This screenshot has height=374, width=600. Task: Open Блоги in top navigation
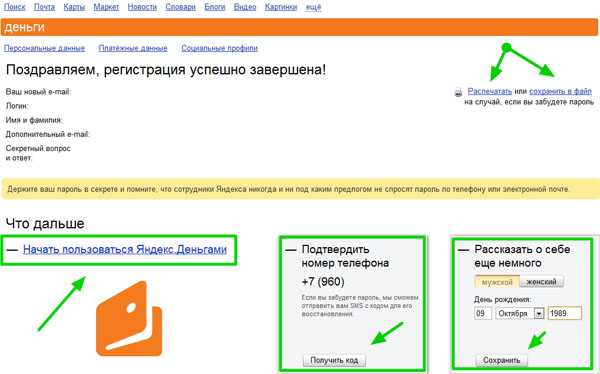(215, 7)
